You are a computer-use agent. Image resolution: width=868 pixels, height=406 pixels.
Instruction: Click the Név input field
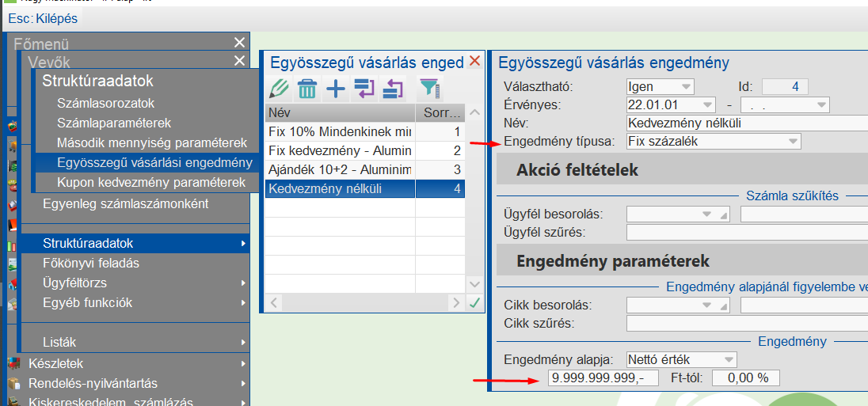pyautogui.click(x=747, y=123)
